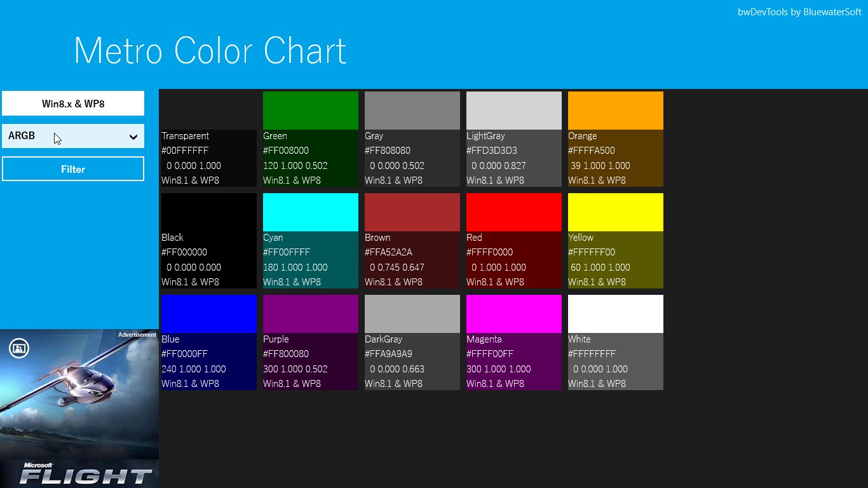Click the DarkGray hex code #FFA9A9A9
This screenshot has width=868, height=488.
pos(388,354)
